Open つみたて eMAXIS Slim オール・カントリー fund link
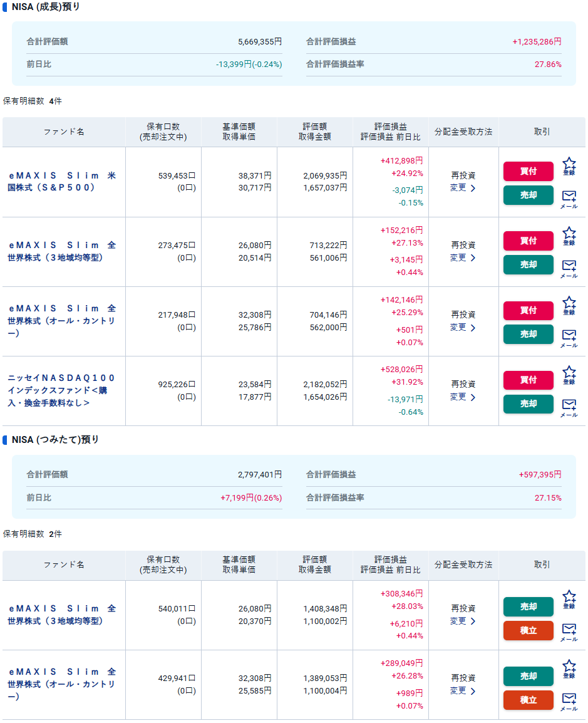Image resolution: width=588 pixels, height=723 pixels. (63, 684)
